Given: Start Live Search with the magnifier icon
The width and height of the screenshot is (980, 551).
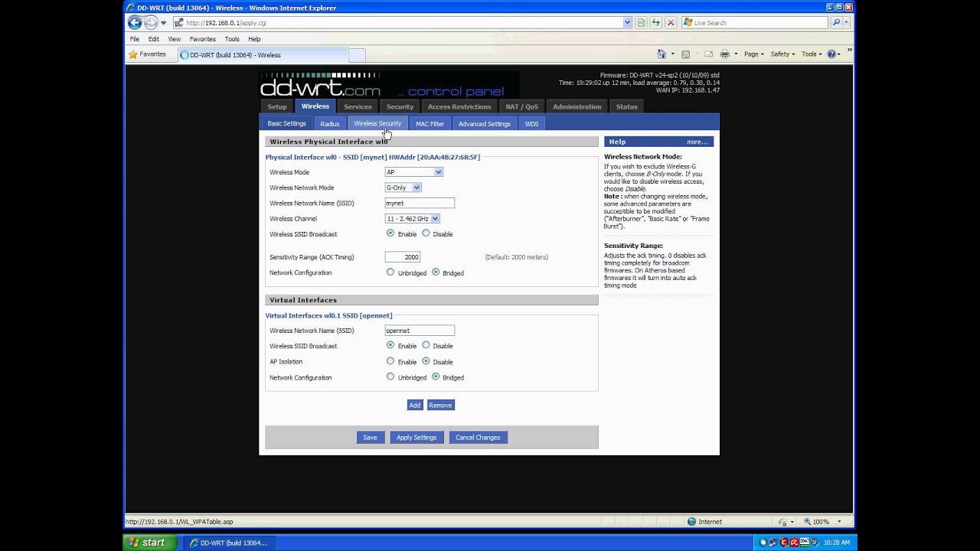Looking at the screenshot, I should click(836, 23).
